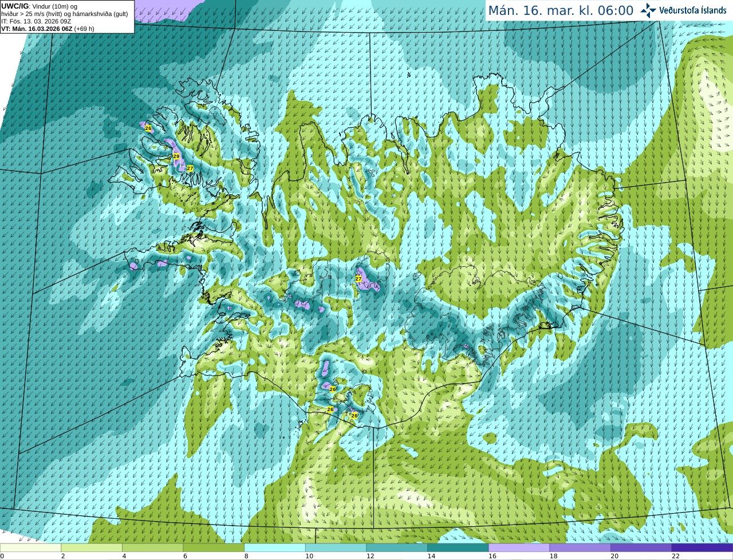Pick the palest 0–2 m/s legend swatch
Viewport: 733px width, 560px height.
(x=30, y=548)
